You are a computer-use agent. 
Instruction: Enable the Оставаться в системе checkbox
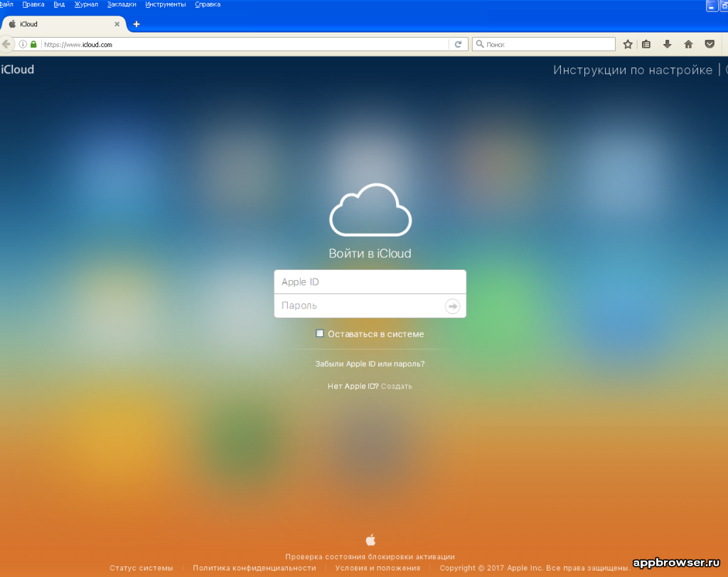coord(320,333)
